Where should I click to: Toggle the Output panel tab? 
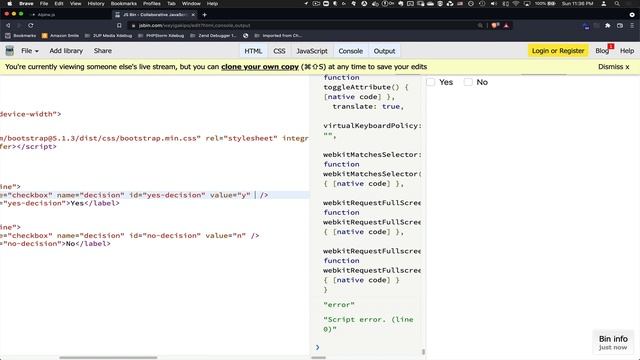[x=384, y=51]
